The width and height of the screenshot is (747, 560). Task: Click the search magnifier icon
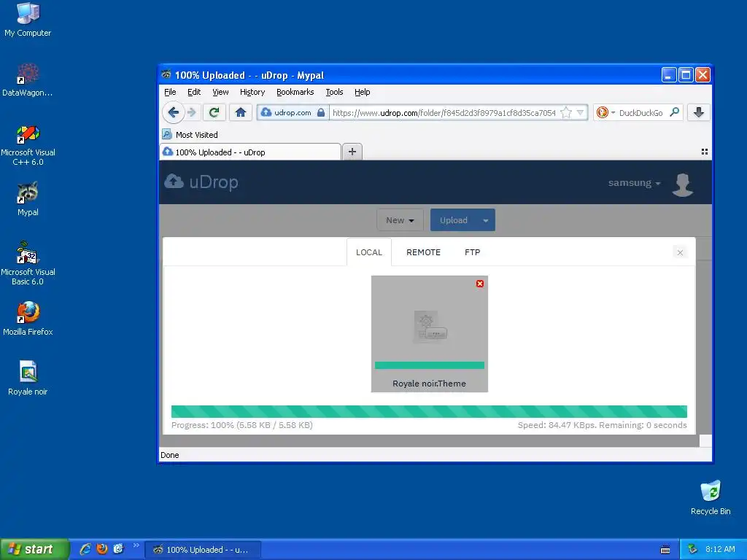click(674, 112)
